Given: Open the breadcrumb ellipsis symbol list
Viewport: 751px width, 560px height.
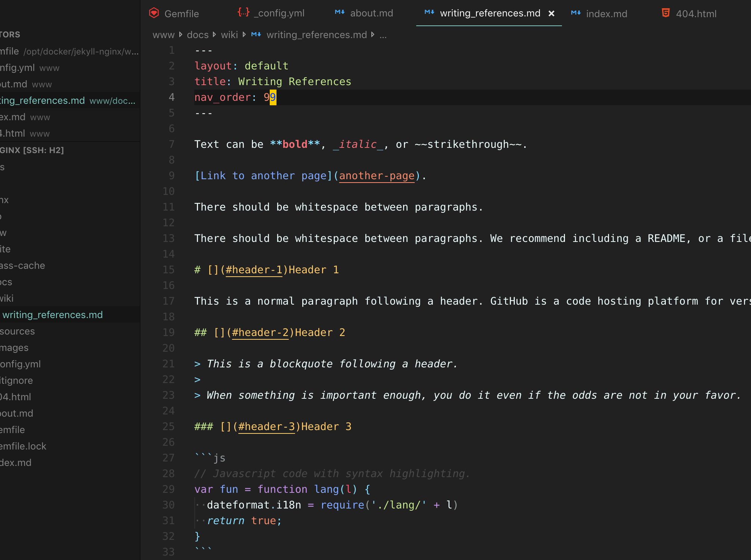Looking at the screenshot, I should 383,35.
